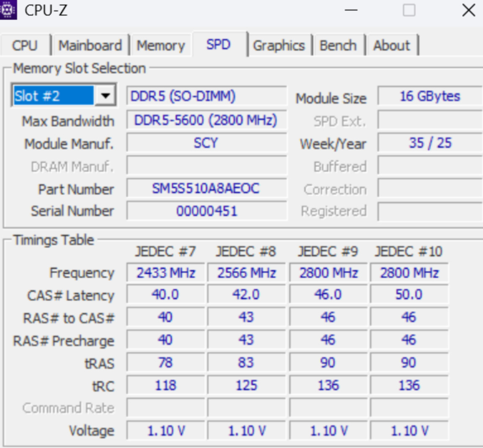The image size is (483, 448).
Task: Click the empty Registered field
Action: 430,211
